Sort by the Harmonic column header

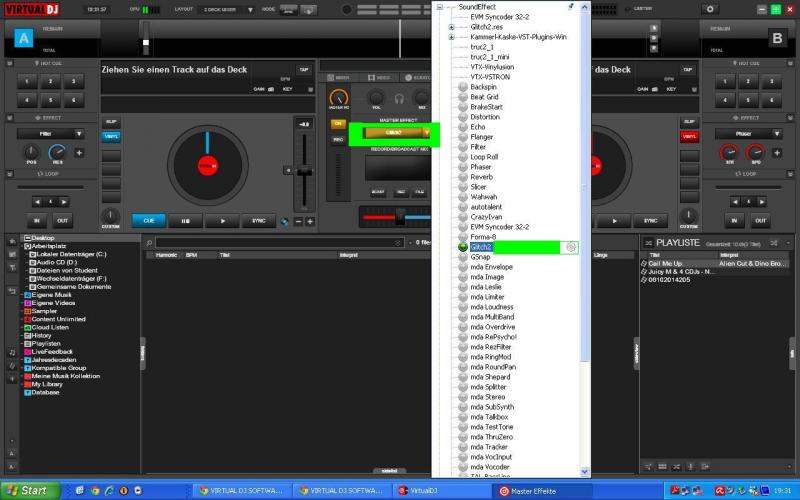166,255
